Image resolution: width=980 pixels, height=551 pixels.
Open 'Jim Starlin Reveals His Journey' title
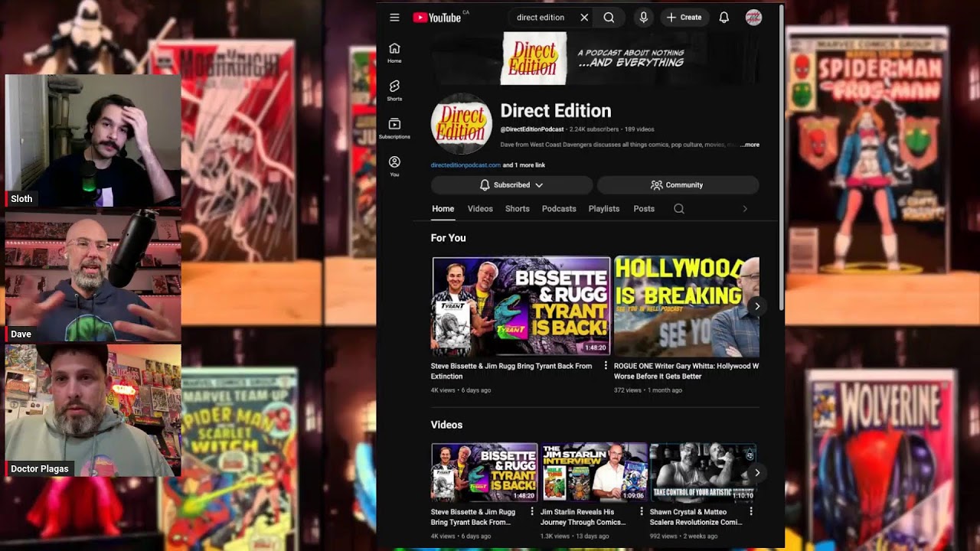point(583,517)
